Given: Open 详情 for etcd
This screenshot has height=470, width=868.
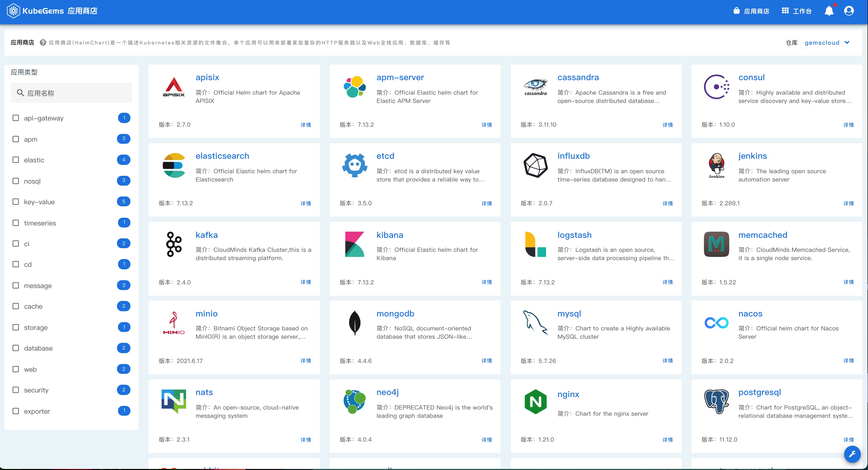Looking at the screenshot, I should [x=487, y=203].
